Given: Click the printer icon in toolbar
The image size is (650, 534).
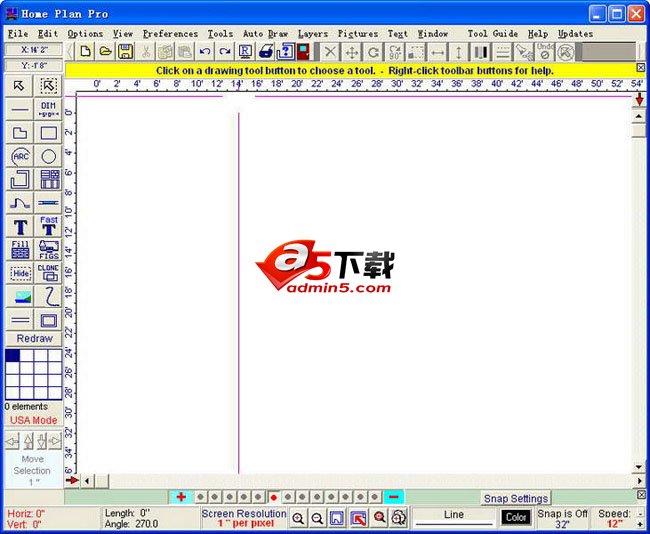Looking at the screenshot, I should pos(265,52).
